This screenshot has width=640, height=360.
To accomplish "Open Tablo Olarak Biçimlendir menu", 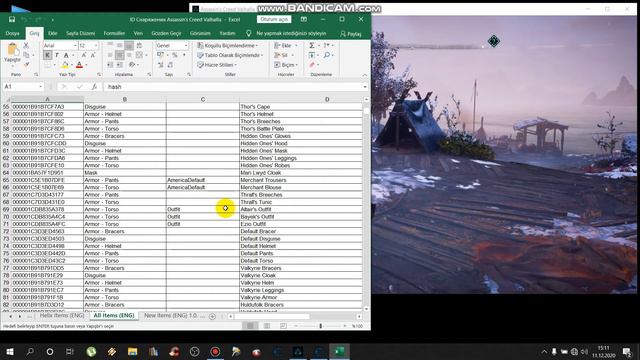I will pos(230,55).
